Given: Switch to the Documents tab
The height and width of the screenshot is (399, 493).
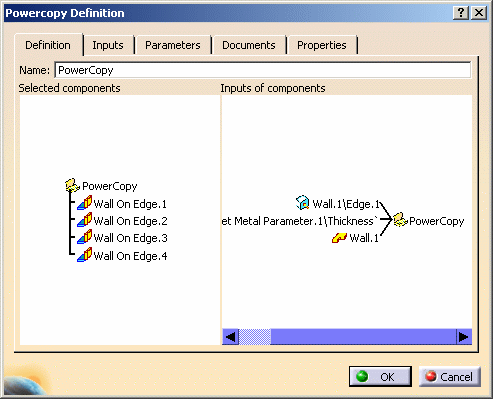Looking at the screenshot, I should pyautogui.click(x=249, y=45).
